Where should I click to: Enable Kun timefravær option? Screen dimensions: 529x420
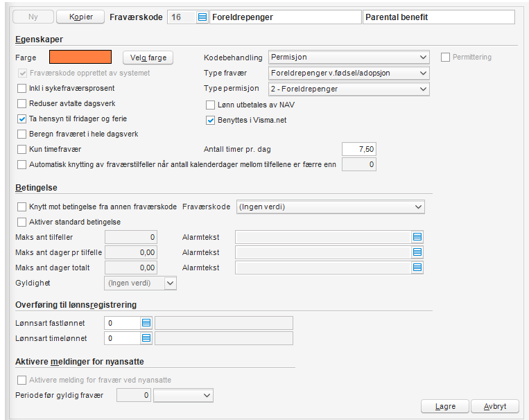(x=22, y=149)
